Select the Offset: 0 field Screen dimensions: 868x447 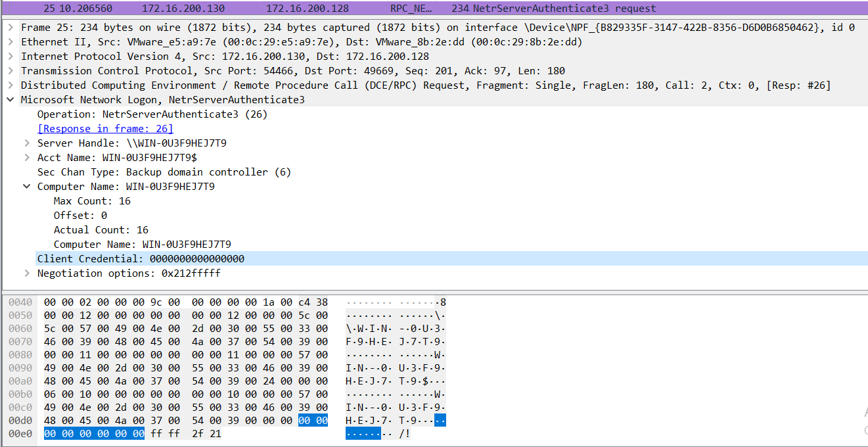click(x=80, y=216)
